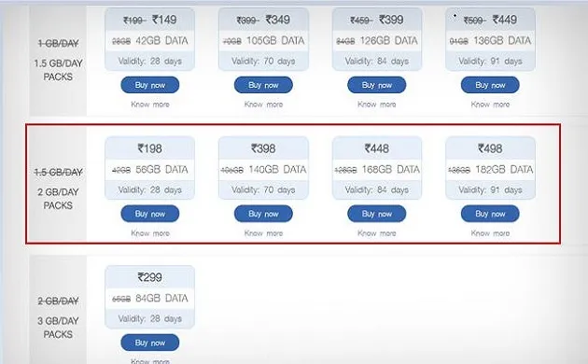
Task: Open Know more under ₹149 pack
Action: (x=150, y=105)
